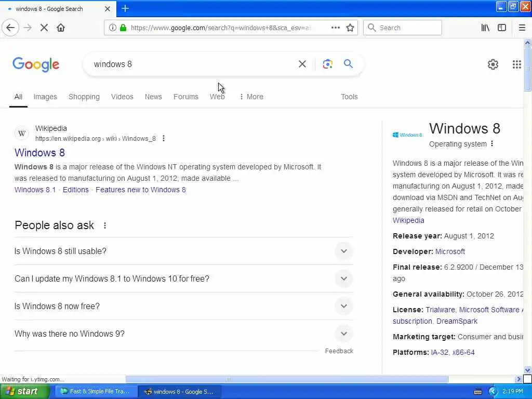Open the Microsoft developer link
The image size is (532, 399).
click(x=450, y=251)
